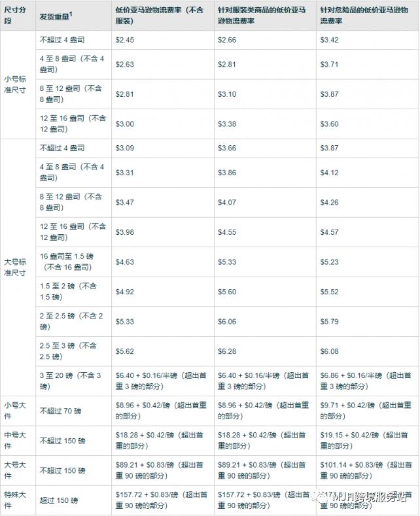Select the 小号大件 size tier cell
This screenshot has width=420, height=516.
[x=16, y=411]
